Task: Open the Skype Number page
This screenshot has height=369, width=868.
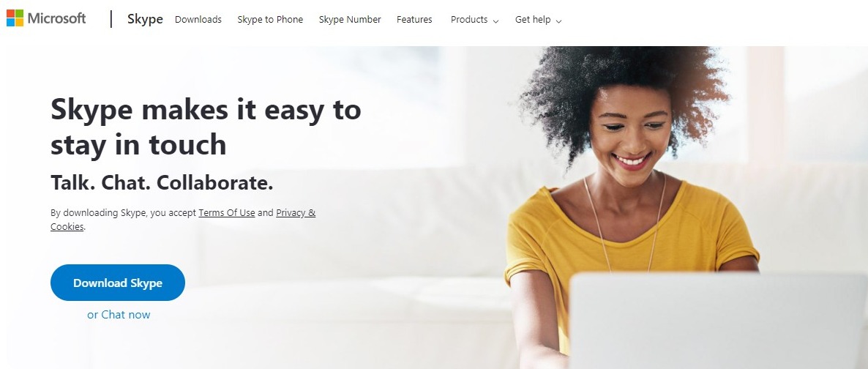Action: [x=350, y=19]
